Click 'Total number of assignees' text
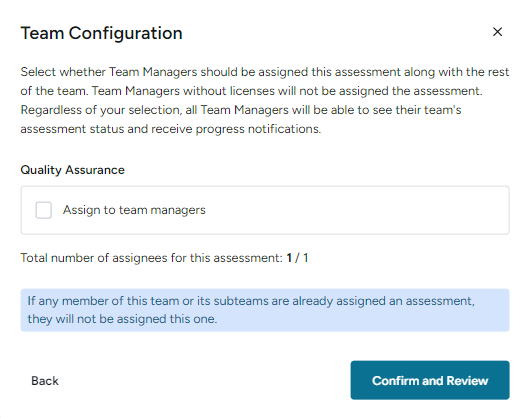 tap(152, 258)
